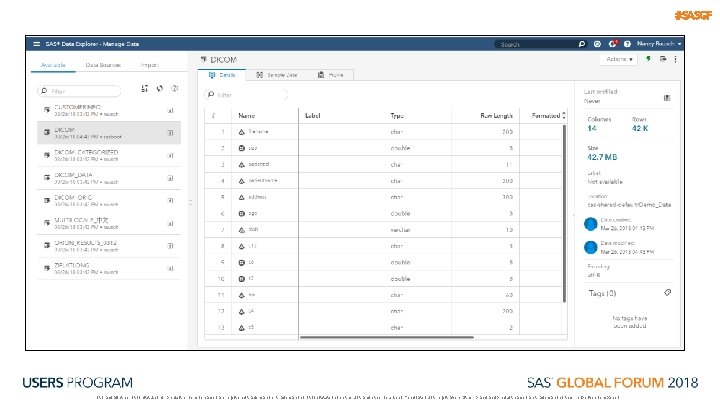
Task: Click the sort icon in left panel
Action: click(145, 89)
